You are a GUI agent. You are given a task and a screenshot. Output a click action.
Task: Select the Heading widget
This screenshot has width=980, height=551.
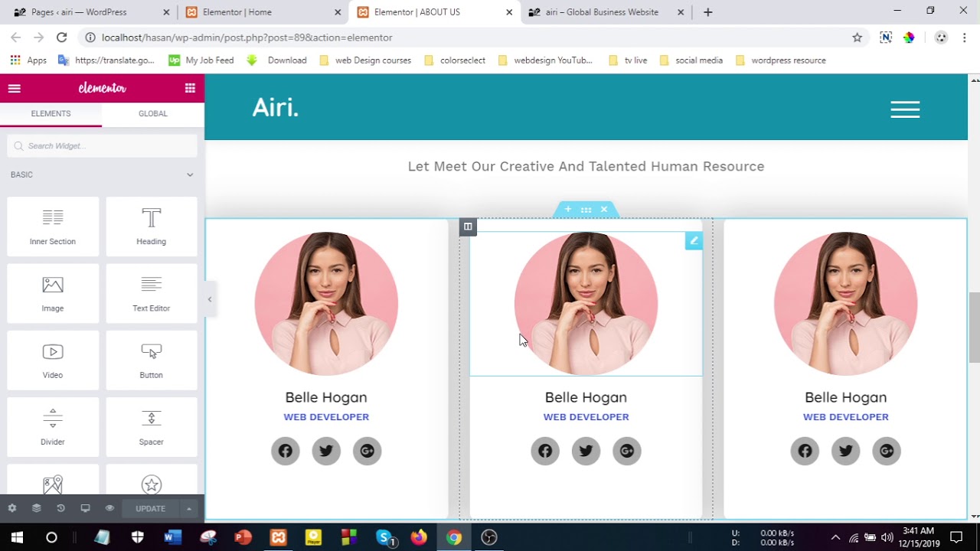coord(152,226)
